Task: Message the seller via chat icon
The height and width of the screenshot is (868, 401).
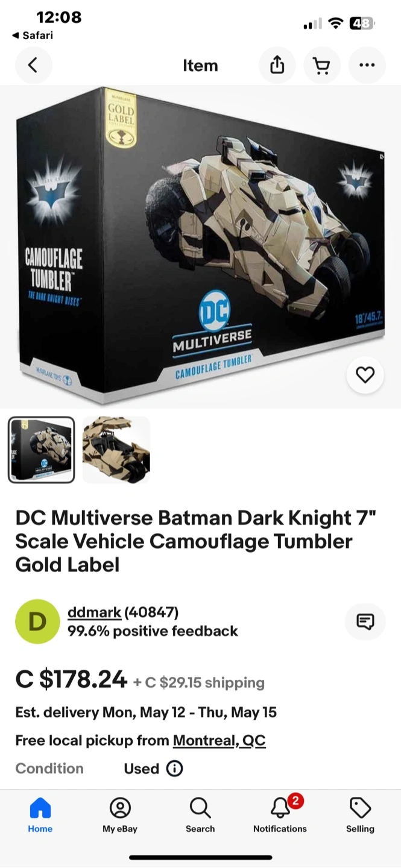Action: [x=365, y=621]
